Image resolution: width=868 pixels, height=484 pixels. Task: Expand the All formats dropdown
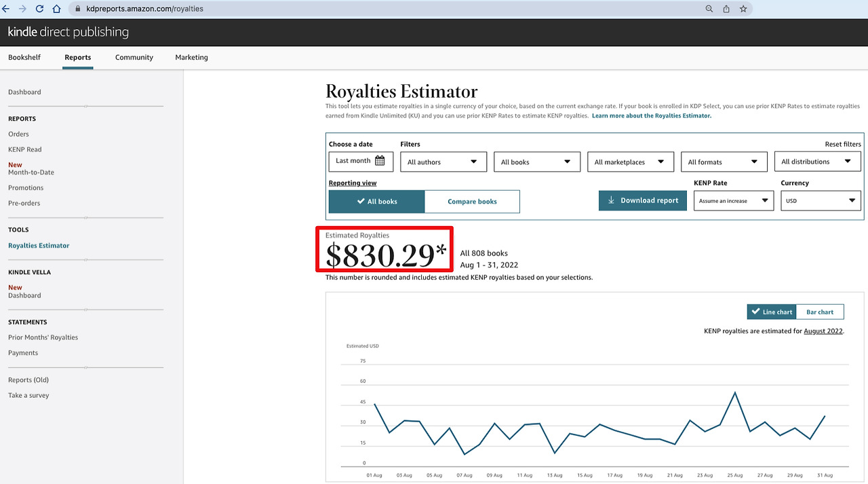point(724,162)
